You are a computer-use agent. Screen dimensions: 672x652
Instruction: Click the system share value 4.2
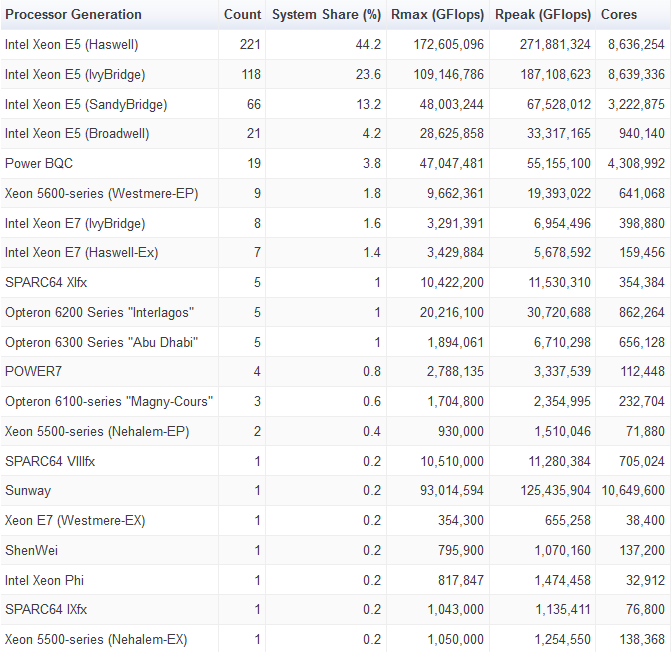coord(372,134)
